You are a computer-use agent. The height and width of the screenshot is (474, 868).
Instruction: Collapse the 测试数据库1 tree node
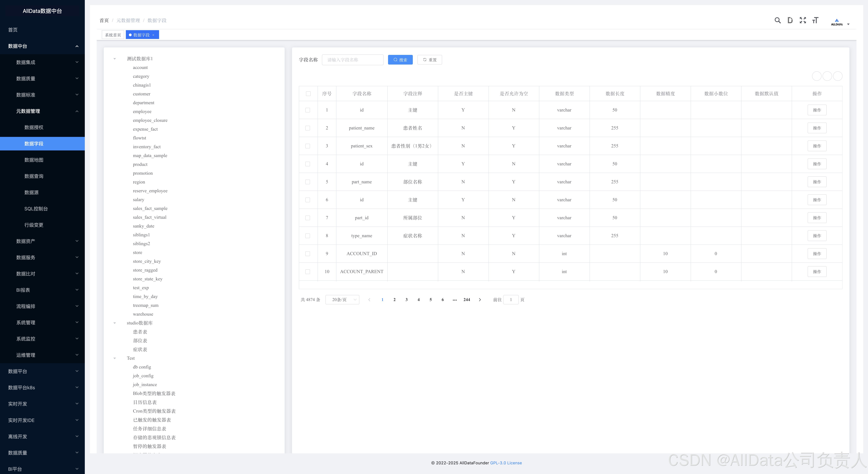115,59
